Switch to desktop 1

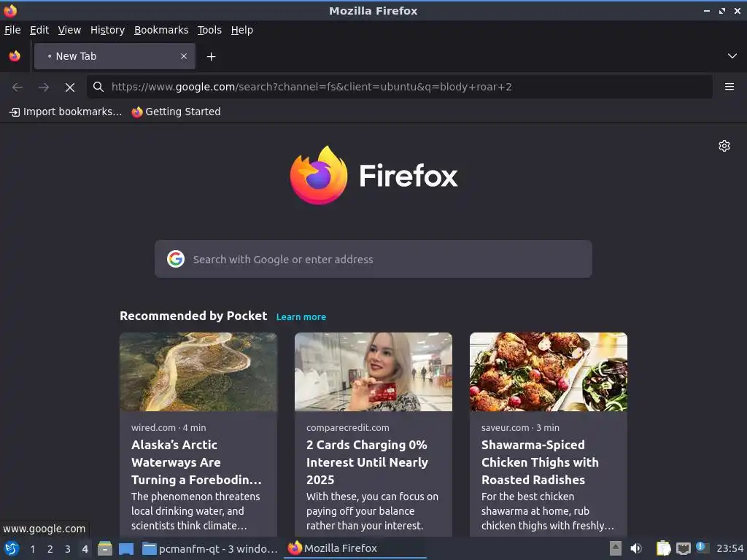tap(32, 549)
